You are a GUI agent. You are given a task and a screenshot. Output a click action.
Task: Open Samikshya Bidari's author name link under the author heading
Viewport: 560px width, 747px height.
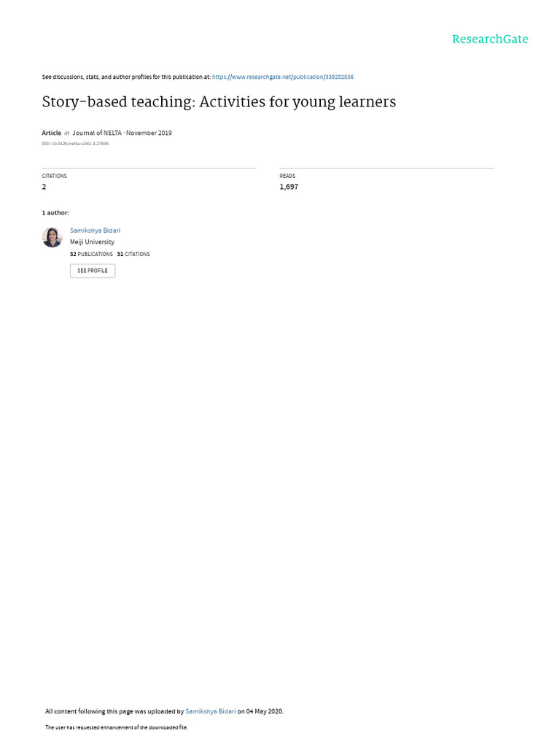[95, 231]
